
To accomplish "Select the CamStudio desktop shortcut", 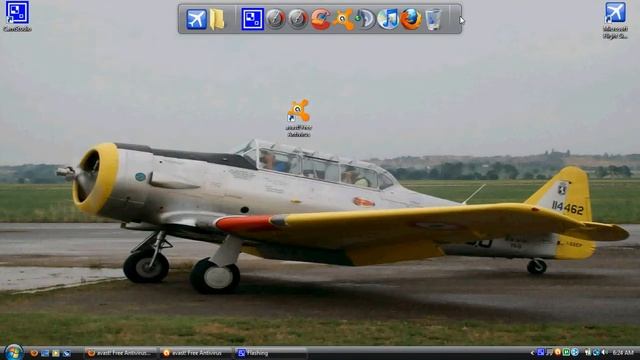I will (17, 16).
